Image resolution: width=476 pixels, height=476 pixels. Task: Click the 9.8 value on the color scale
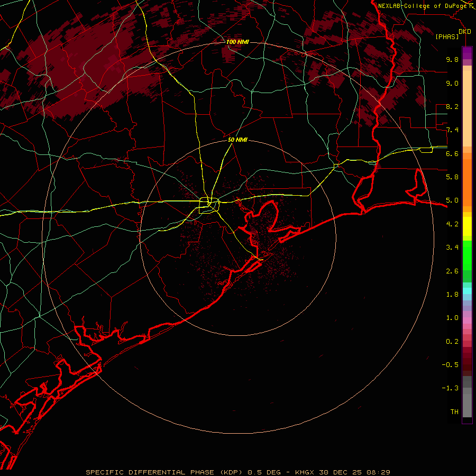452,59
